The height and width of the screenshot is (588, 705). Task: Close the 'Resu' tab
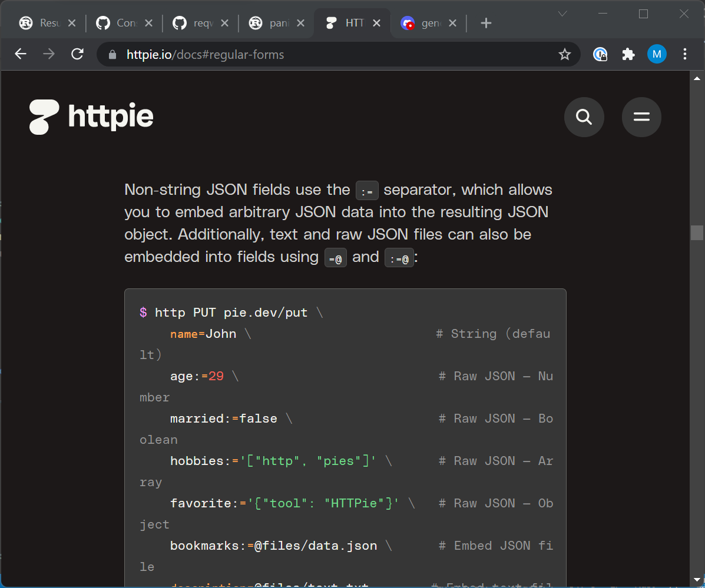pos(71,23)
